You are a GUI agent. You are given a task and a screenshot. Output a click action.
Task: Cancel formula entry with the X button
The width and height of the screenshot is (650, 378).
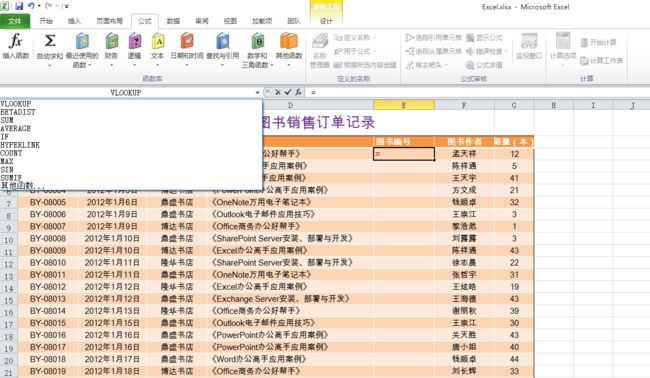[278, 92]
